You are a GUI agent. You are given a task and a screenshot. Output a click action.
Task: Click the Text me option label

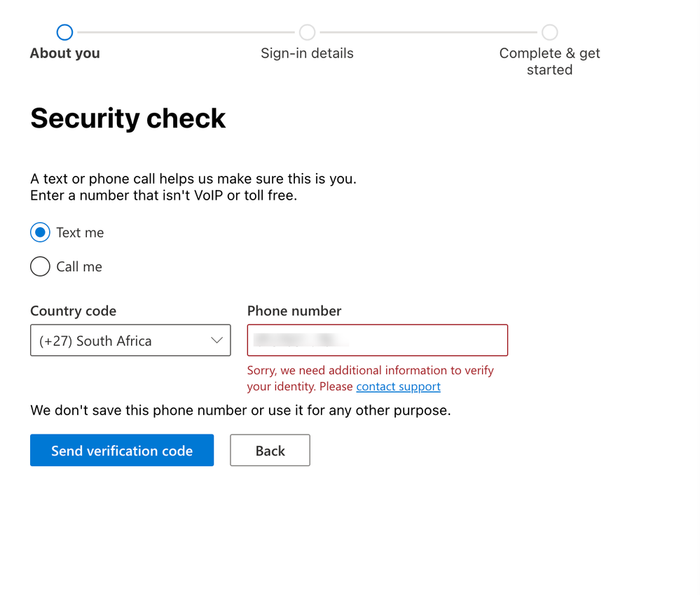[x=80, y=233]
